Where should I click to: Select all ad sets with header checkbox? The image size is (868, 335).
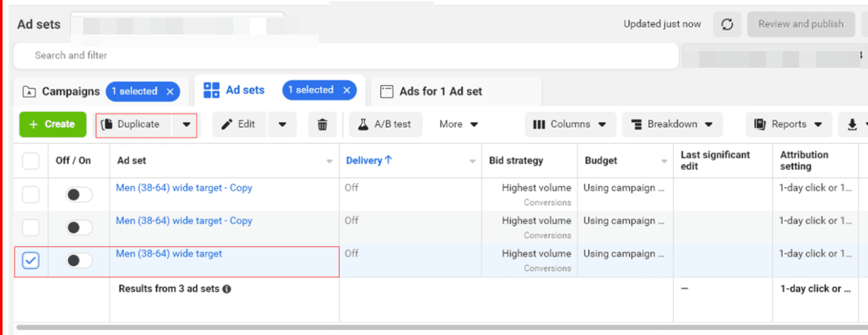pos(31,161)
